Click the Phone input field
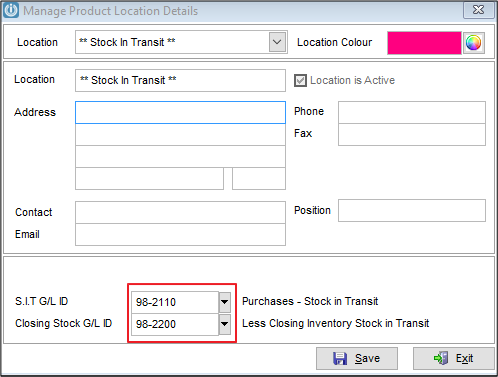 [x=412, y=112]
